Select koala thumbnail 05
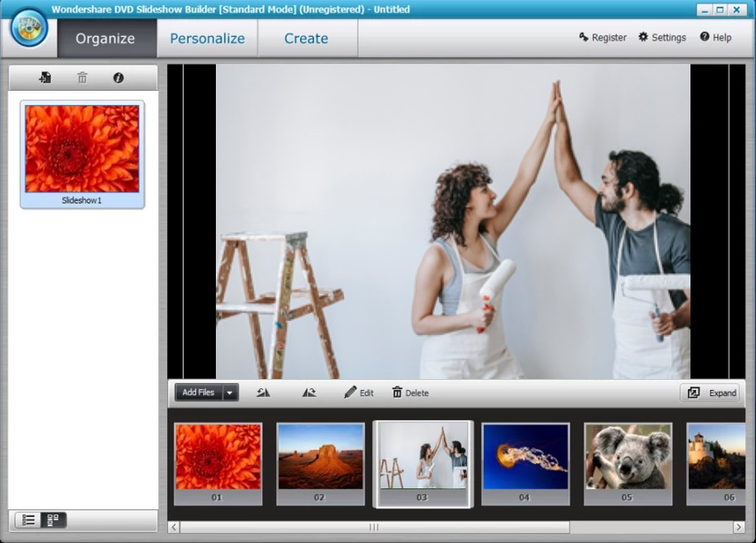756x543 pixels. (x=627, y=464)
